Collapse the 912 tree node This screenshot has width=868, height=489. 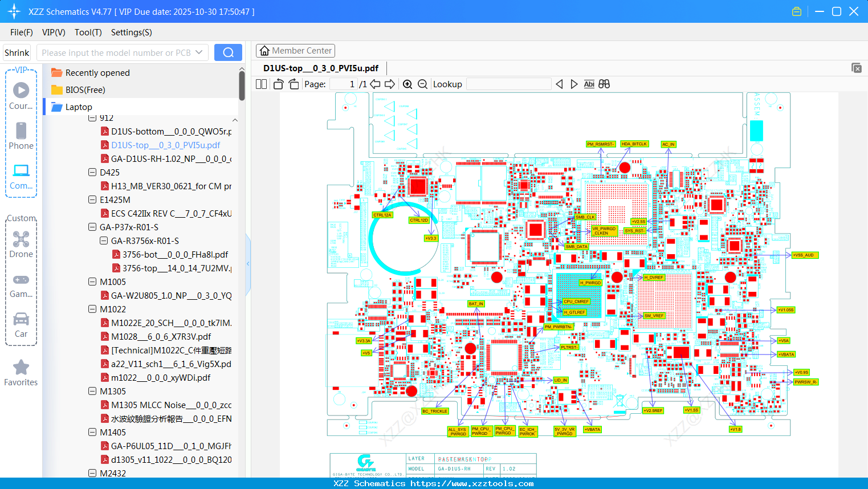tap(92, 118)
